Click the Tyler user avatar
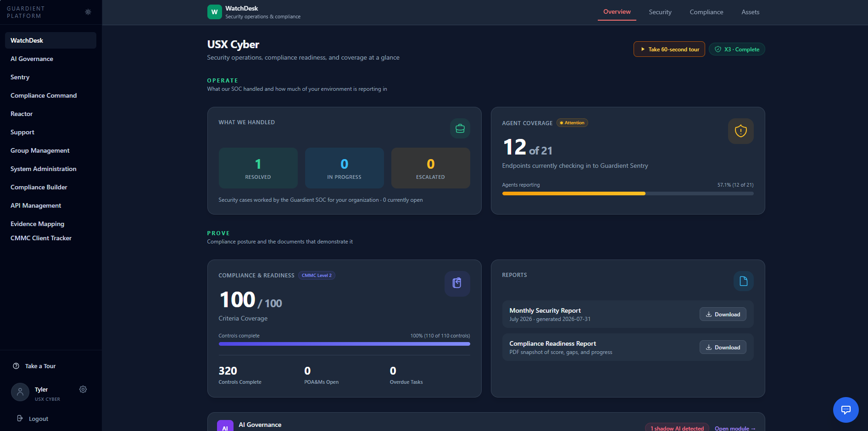The width and height of the screenshot is (868, 431). pyautogui.click(x=20, y=392)
